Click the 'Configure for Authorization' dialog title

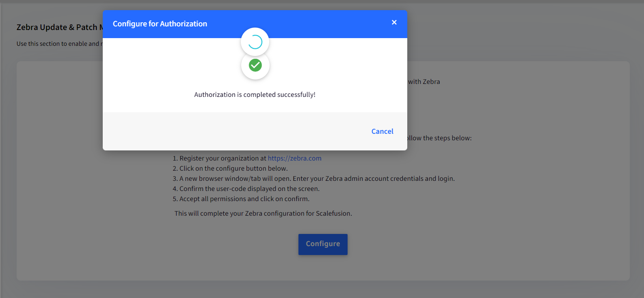click(x=160, y=24)
